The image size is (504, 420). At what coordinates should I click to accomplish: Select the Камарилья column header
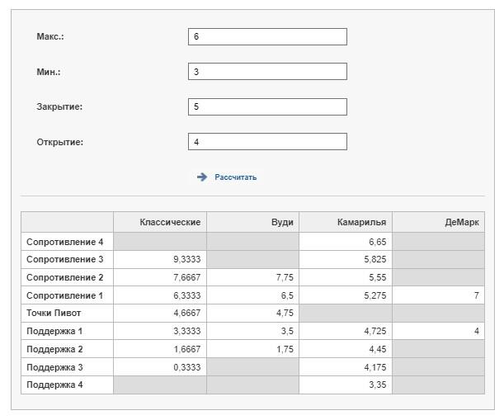361,222
